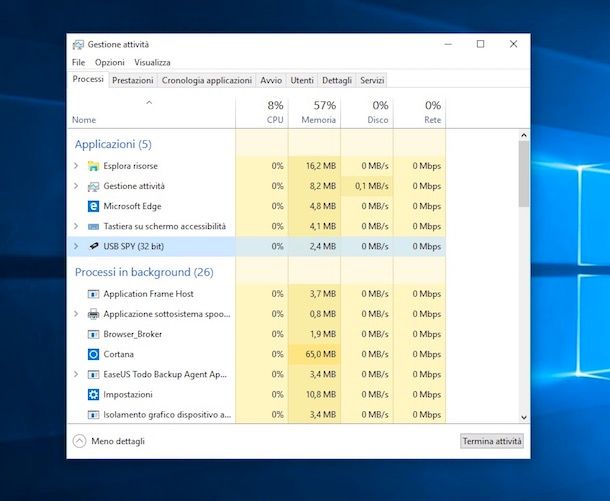Click the 0,1 MB/s disk value

click(x=372, y=186)
